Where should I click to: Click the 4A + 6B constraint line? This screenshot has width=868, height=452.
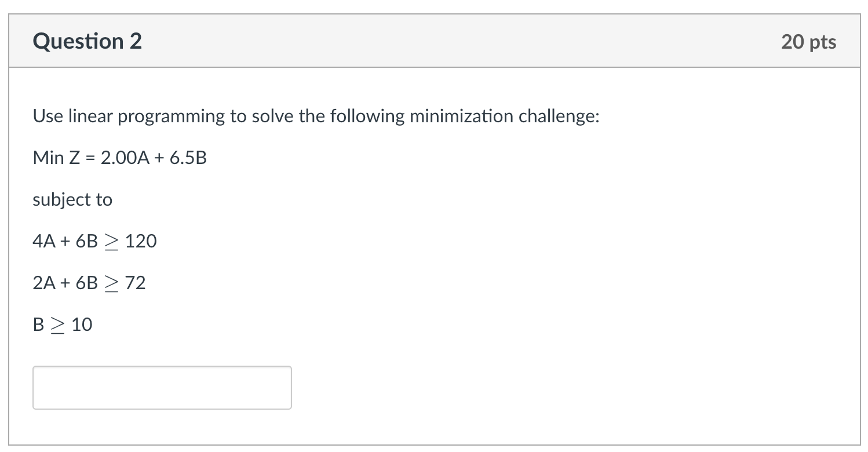click(x=94, y=241)
